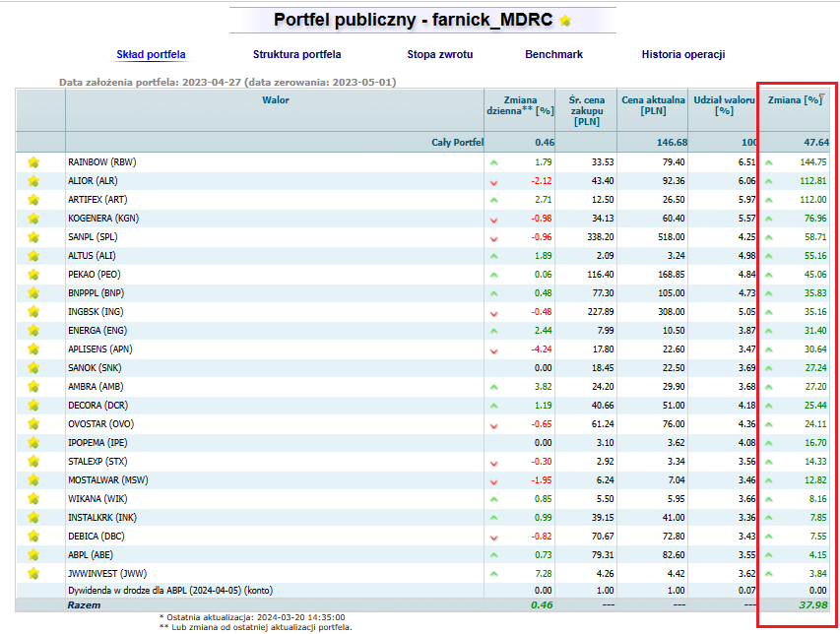840x634 pixels.
Task: Click the star icon in the SANOK (SNK) row
Action: (x=33, y=368)
